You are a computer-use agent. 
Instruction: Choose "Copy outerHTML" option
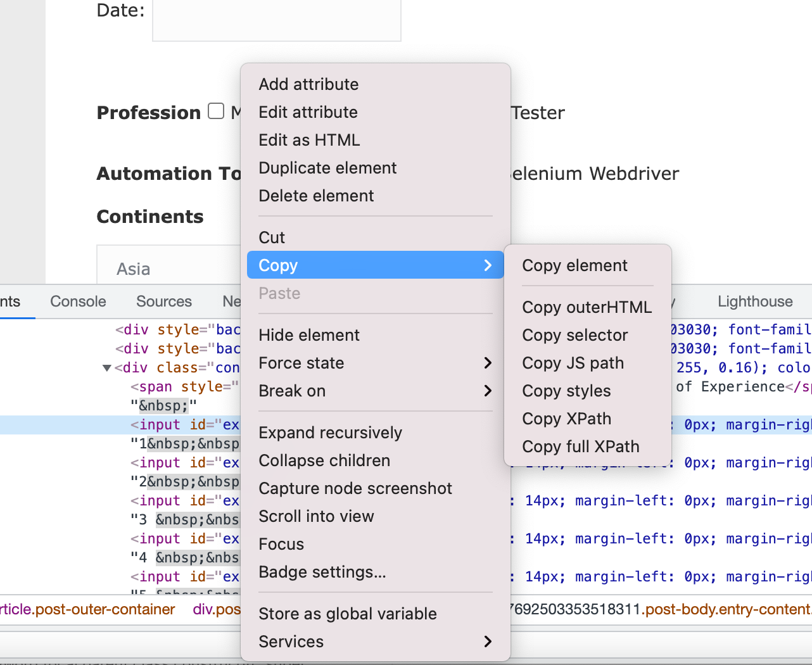click(587, 307)
